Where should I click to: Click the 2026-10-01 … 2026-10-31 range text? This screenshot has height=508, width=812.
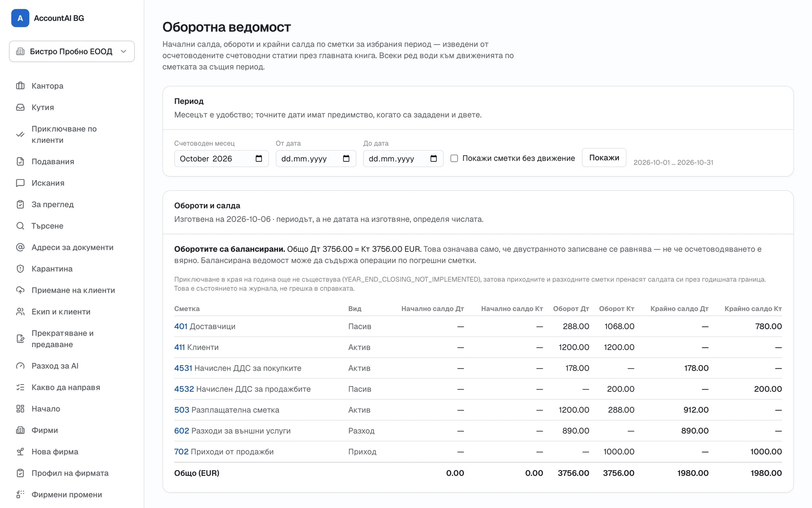673,163
